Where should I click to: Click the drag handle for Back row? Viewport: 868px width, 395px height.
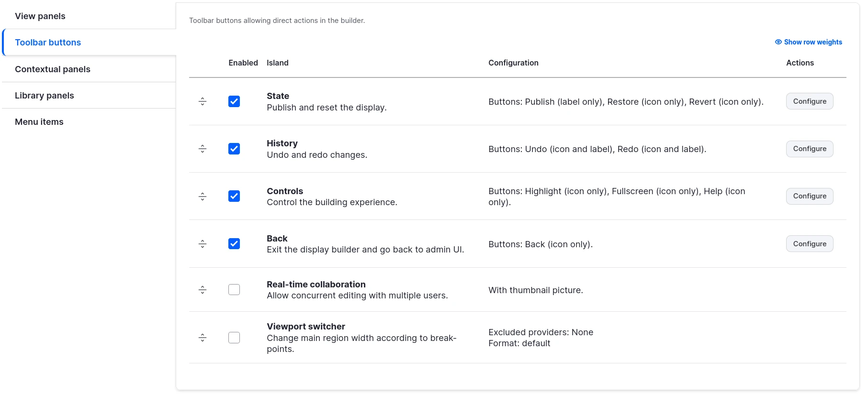(x=203, y=244)
